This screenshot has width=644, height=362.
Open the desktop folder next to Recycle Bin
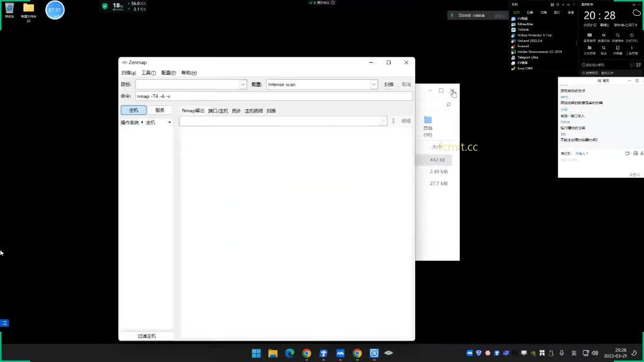(28, 11)
